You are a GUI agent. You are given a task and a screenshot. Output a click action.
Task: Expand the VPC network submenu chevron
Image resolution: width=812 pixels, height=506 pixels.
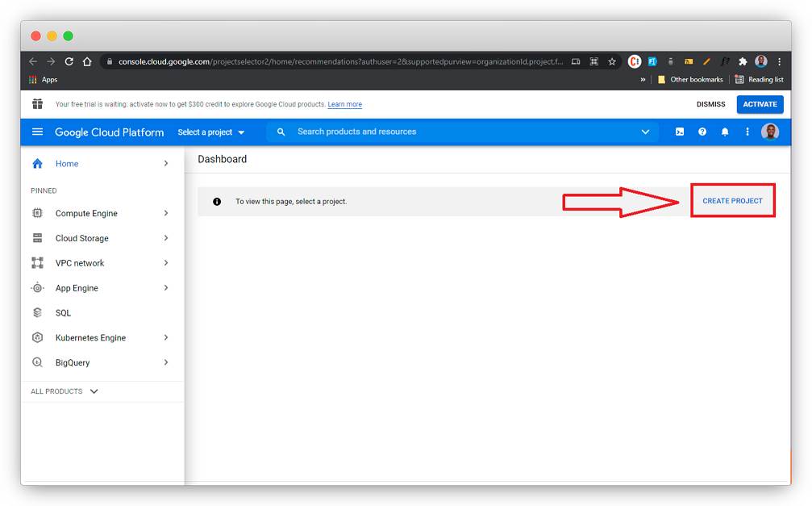coord(166,263)
